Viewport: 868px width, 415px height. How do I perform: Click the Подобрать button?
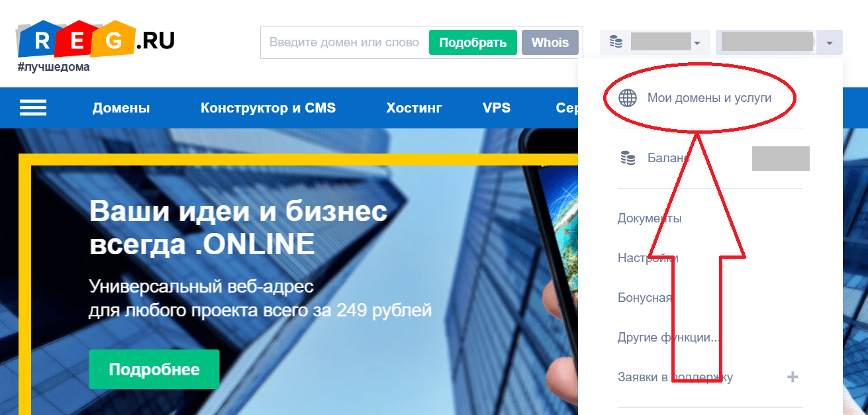click(x=473, y=42)
